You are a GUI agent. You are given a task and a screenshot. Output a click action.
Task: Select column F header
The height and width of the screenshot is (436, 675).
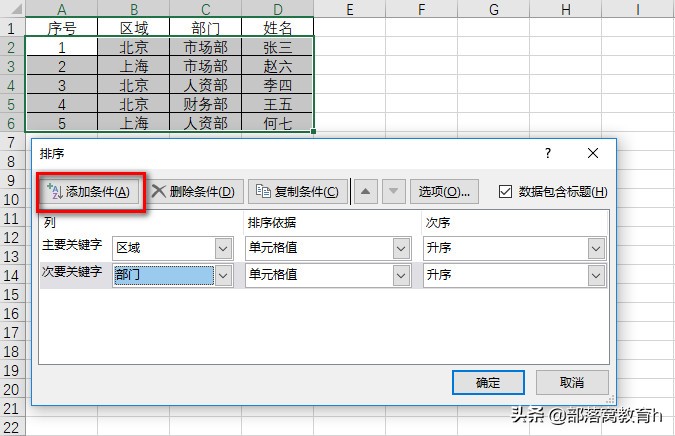(421, 9)
